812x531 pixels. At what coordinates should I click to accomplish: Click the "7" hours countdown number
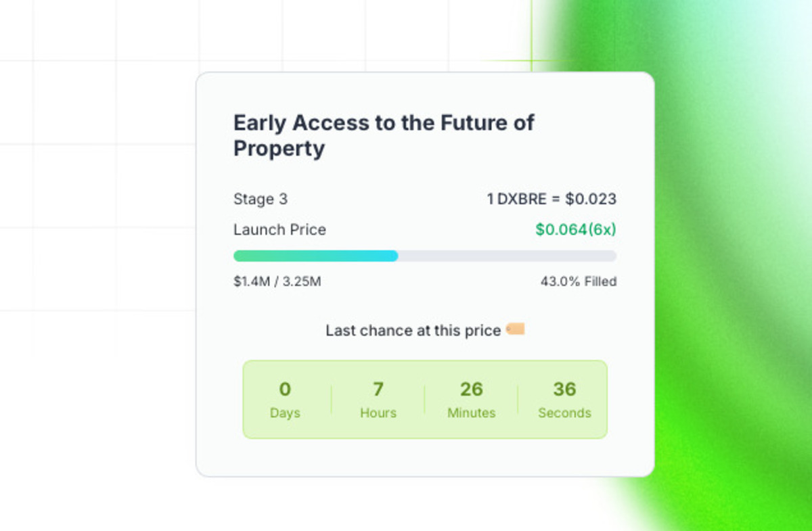click(x=378, y=389)
